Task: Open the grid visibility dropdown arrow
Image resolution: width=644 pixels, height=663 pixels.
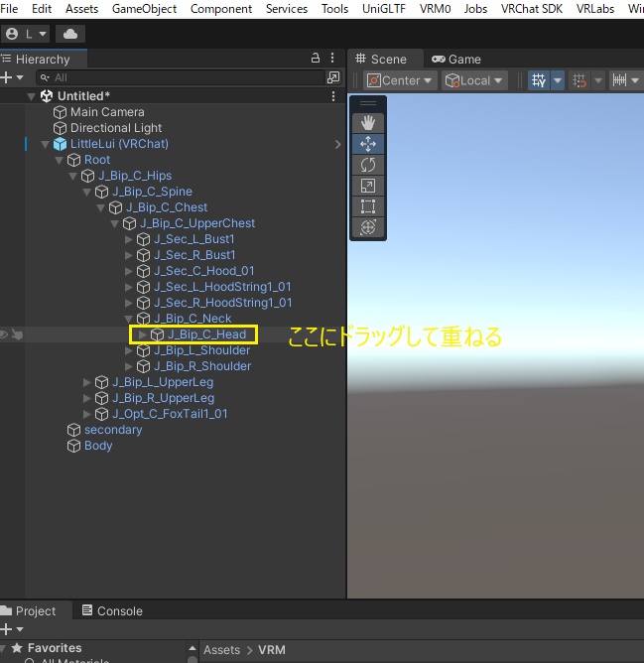Action: point(558,80)
